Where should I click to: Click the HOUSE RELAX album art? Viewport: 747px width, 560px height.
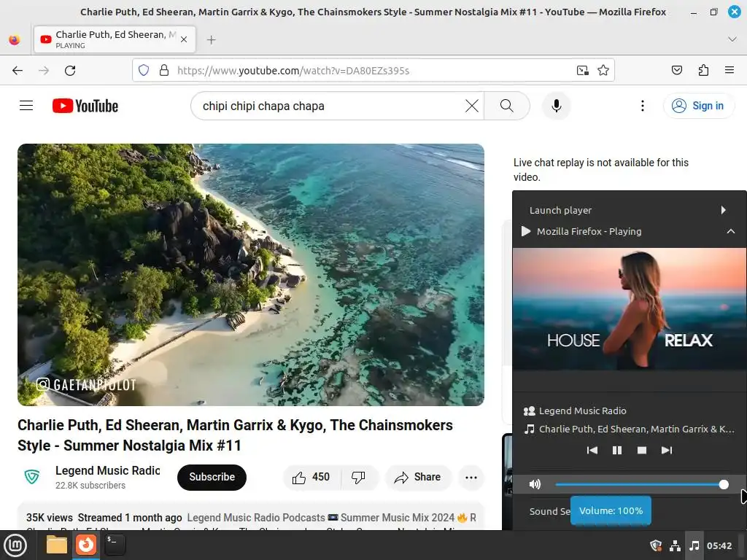[629, 308]
